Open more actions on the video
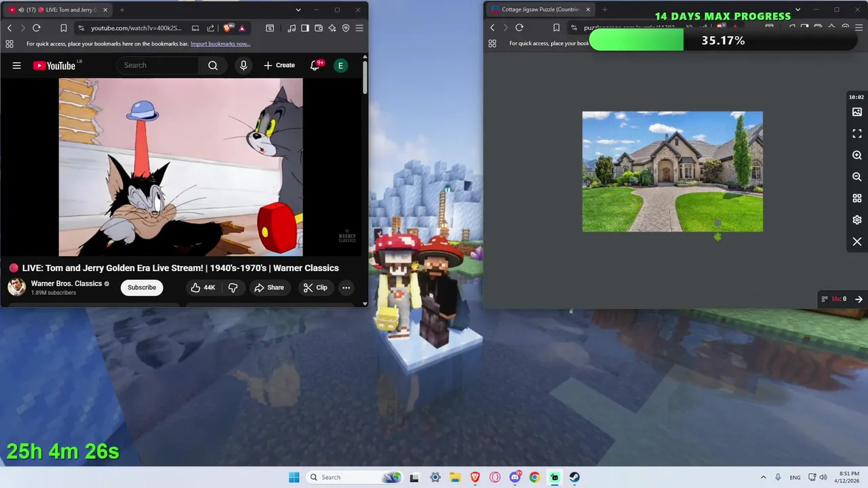Image resolution: width=868 pixels, height=488 pixels. tap(346, 287)
